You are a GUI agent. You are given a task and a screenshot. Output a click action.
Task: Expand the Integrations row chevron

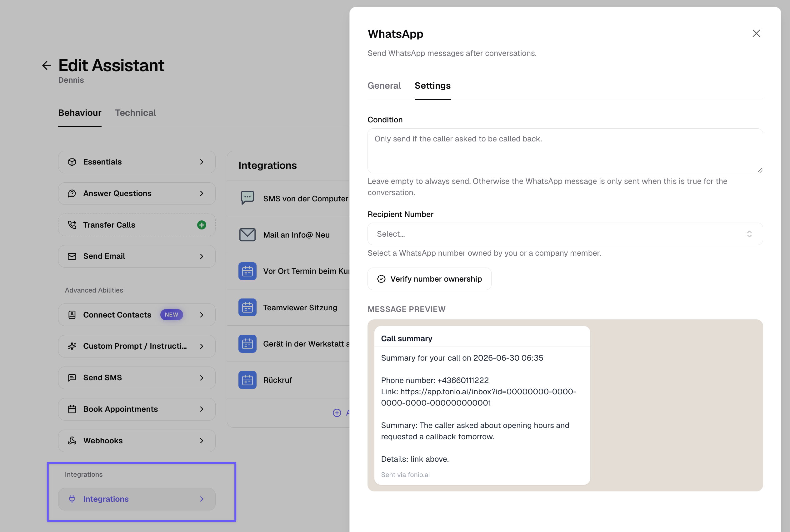point(202,499)
